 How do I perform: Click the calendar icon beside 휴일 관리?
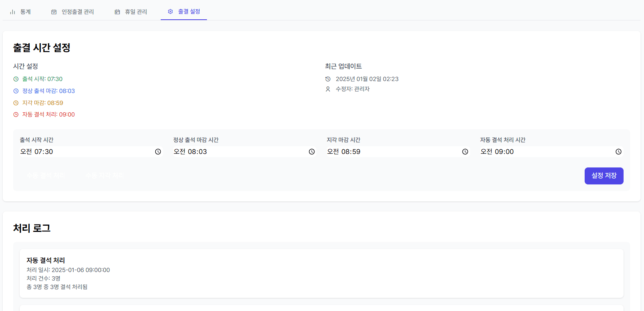tap(117, 12)
